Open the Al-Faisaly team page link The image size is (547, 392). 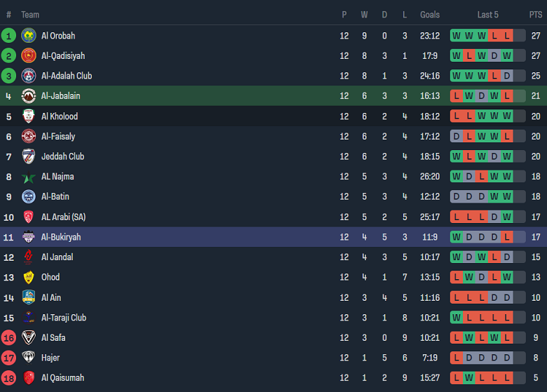[x=58, y=137]
